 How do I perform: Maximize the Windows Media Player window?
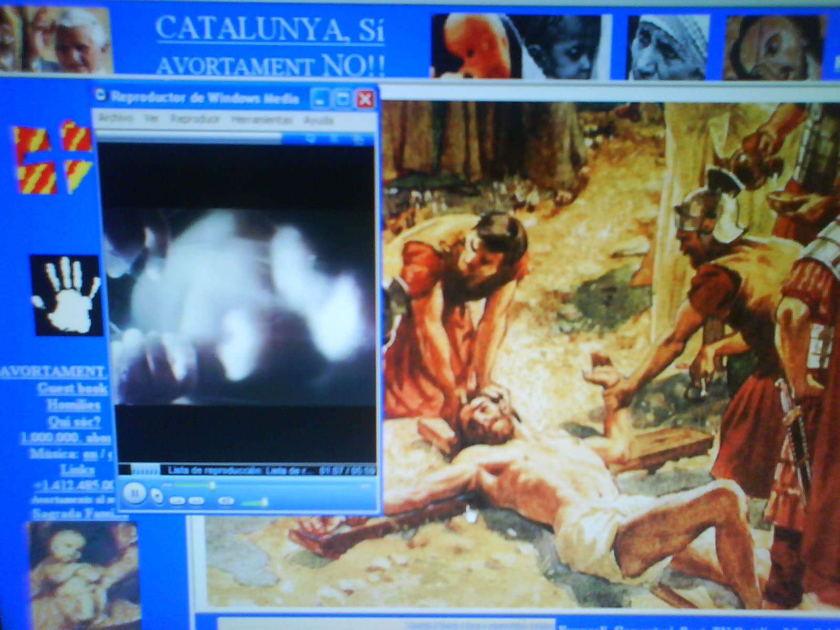[x=342, y=98]
